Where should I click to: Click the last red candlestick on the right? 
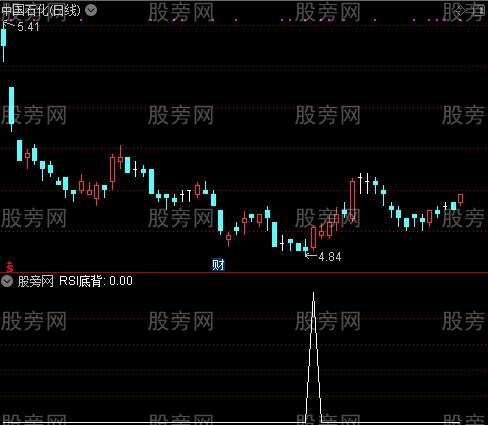[461, 199]
